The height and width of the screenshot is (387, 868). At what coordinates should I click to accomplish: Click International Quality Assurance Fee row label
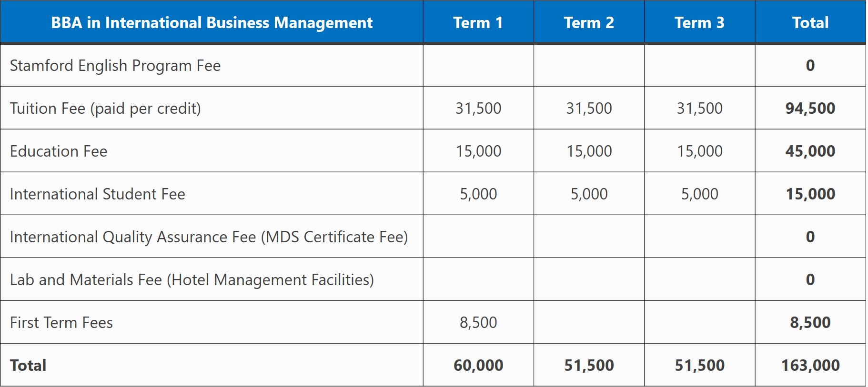pyautogui.click(x=209, y=237)
